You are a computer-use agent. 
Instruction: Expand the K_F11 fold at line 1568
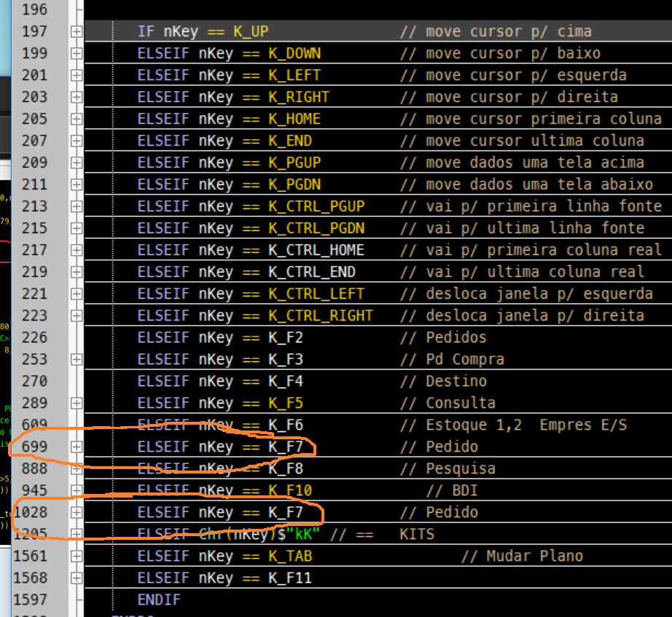tap(76, 578)
